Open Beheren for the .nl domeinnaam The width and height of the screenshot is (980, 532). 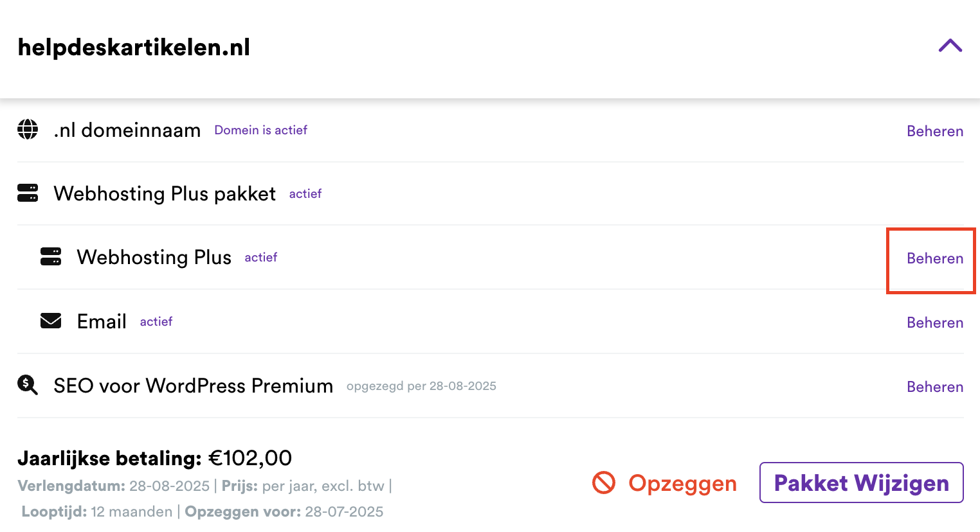[x=934, y=131]
